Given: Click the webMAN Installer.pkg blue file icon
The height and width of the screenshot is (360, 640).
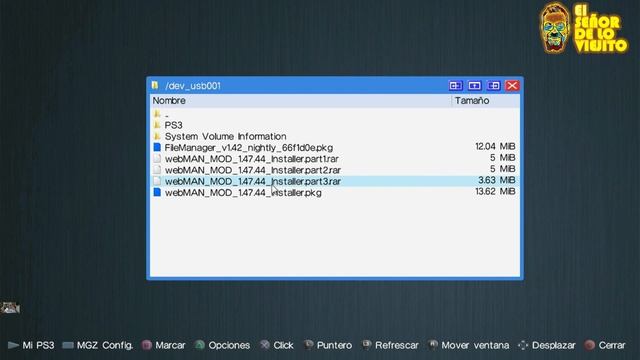Looking at the screenshot, I should tap(157, 192).
